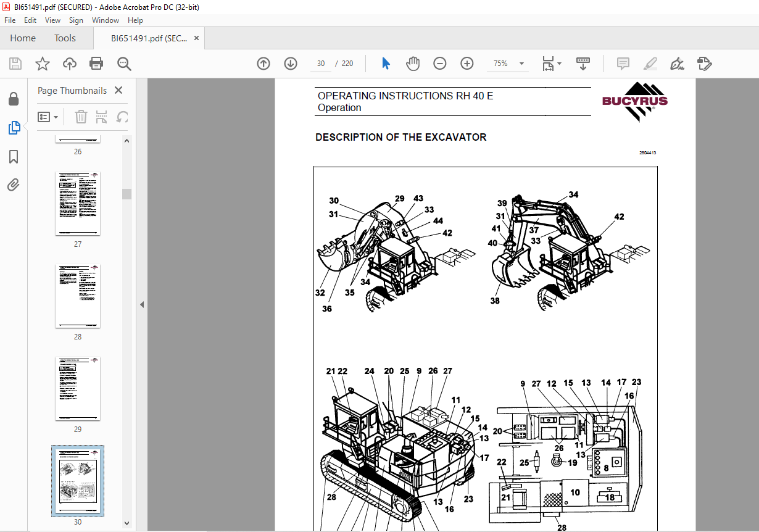The height and width of the screenshot is (532, 759).
Task: Print the document with the printer icon
Action: (96, 64)
